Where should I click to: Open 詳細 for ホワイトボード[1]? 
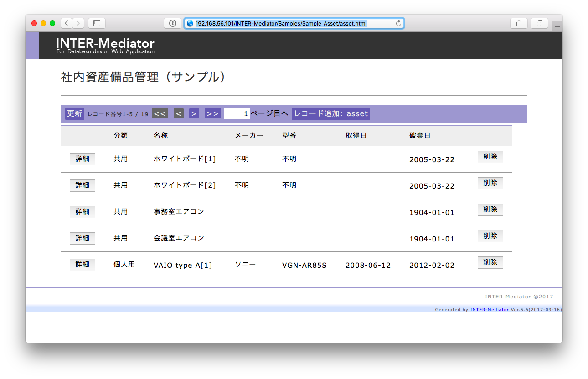(82, 159)
